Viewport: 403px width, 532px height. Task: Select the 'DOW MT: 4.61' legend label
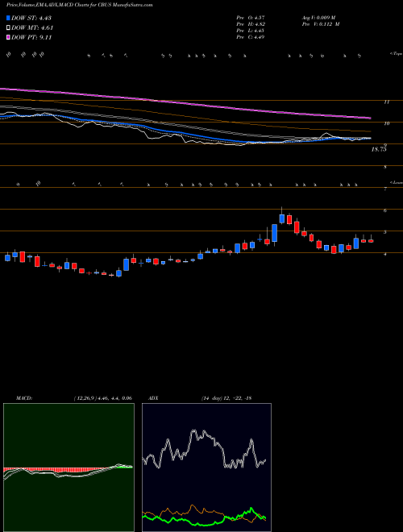pyautogui.click(x=32, y=28)
